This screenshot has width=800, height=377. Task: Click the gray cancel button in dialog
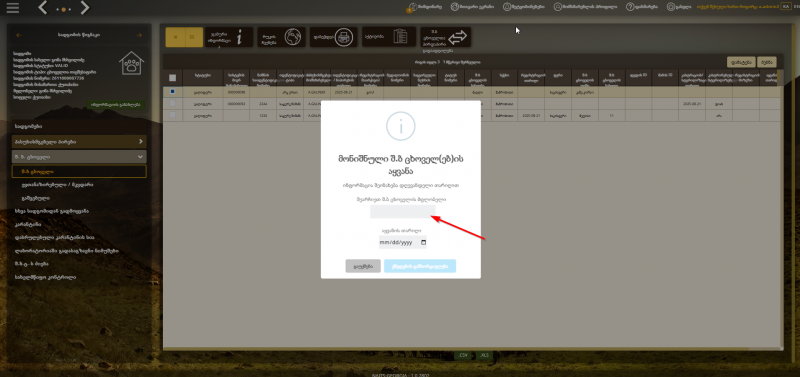coord(363,266)
